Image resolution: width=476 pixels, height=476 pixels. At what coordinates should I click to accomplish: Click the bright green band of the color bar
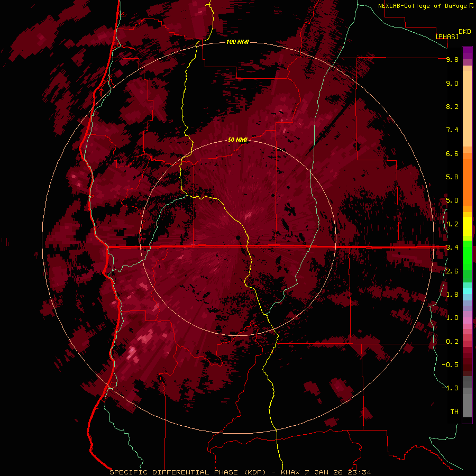coord(467,256)
